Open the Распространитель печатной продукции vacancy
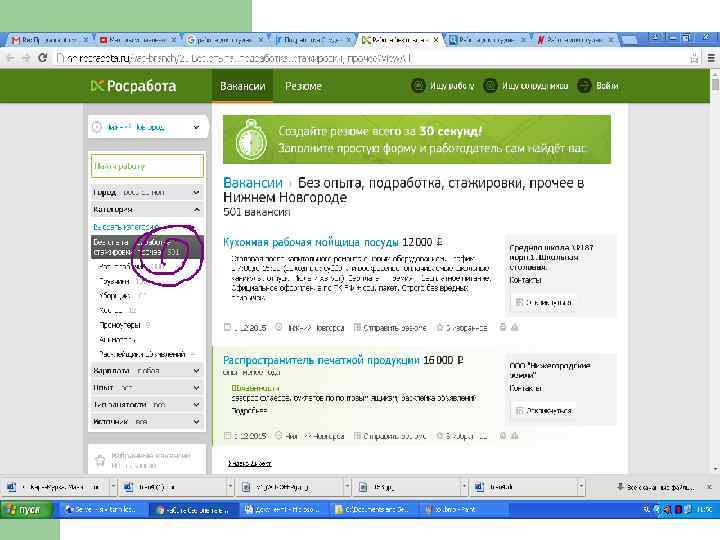720x540 pixels. coord(321,360)
